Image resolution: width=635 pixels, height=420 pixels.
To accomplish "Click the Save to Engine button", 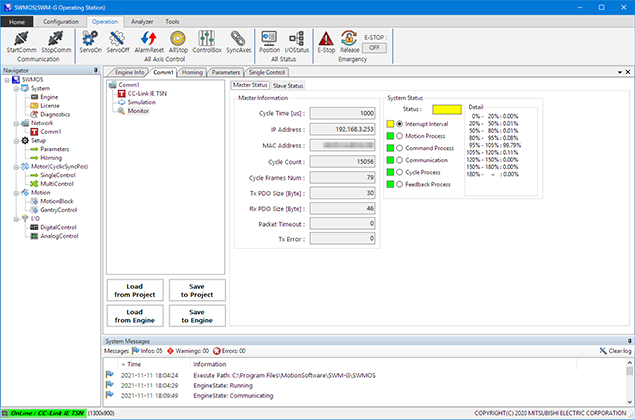I will 196,318.
